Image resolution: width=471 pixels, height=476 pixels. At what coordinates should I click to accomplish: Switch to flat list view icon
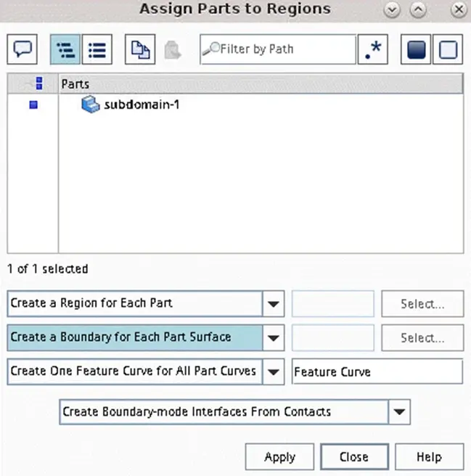pyautogui.click(x=97, y=49)
